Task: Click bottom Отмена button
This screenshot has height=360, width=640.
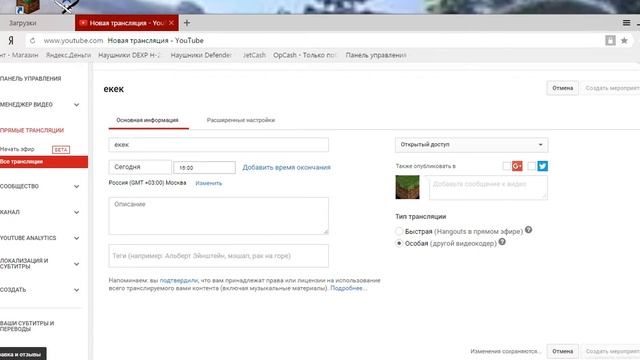Action: point(562,351)
